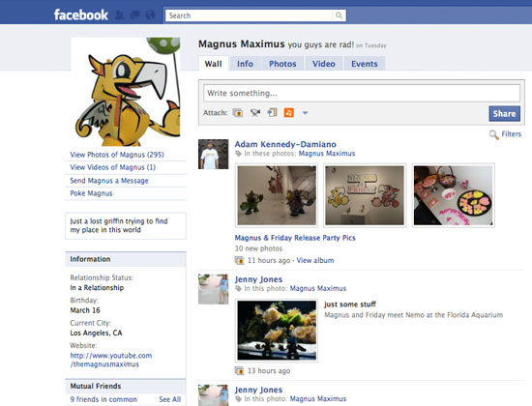
Task: Open Magnus griffin profile picture
Action: click(126, 92)
